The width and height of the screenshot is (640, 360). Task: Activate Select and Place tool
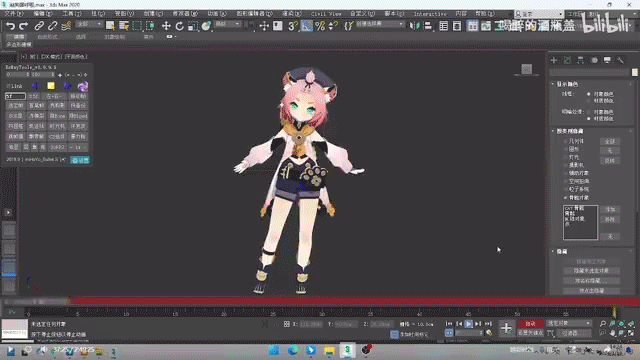(206, 26)
